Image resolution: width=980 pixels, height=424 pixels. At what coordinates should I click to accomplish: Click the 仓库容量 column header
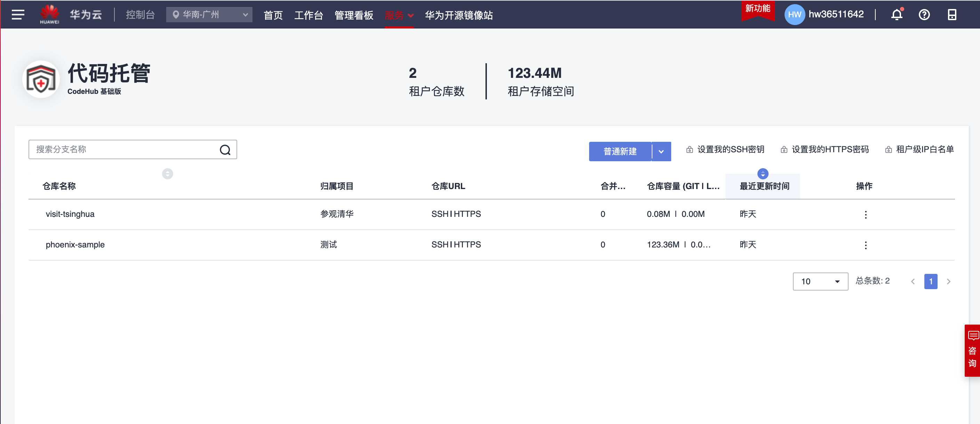tap(683, 186)
